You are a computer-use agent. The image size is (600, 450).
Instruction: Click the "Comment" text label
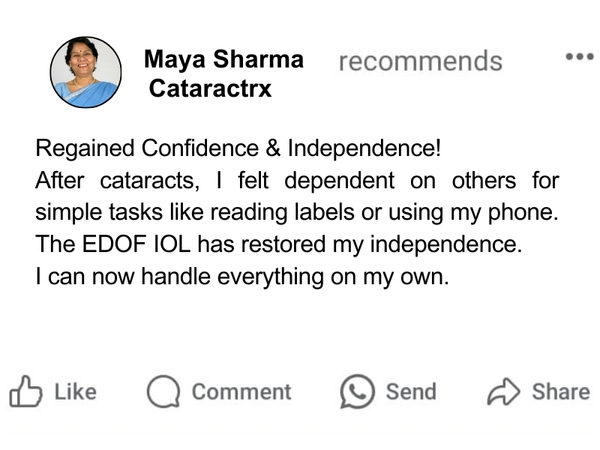click(x=241, y=392)
